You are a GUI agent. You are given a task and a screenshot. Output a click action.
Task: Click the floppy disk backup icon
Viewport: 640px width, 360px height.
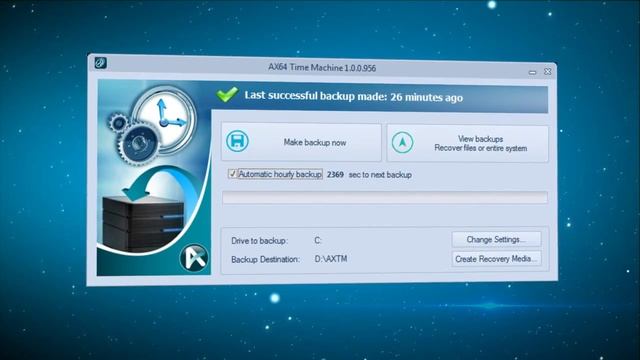point(237,141)
